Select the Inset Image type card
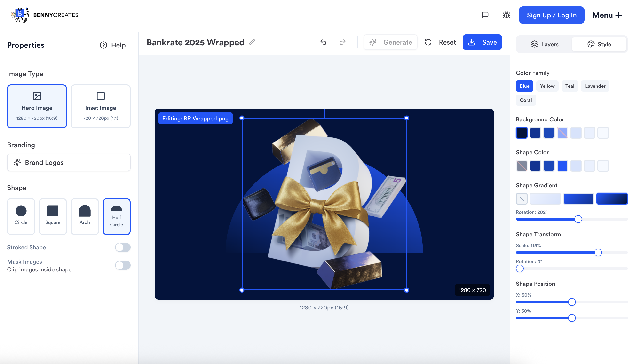 point(100,106)
